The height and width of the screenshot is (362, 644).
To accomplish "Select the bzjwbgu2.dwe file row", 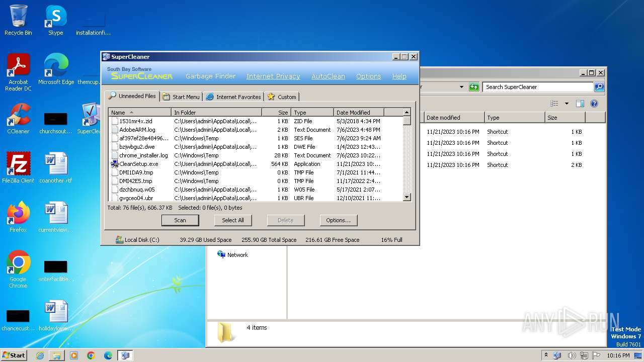I will 256,147.
